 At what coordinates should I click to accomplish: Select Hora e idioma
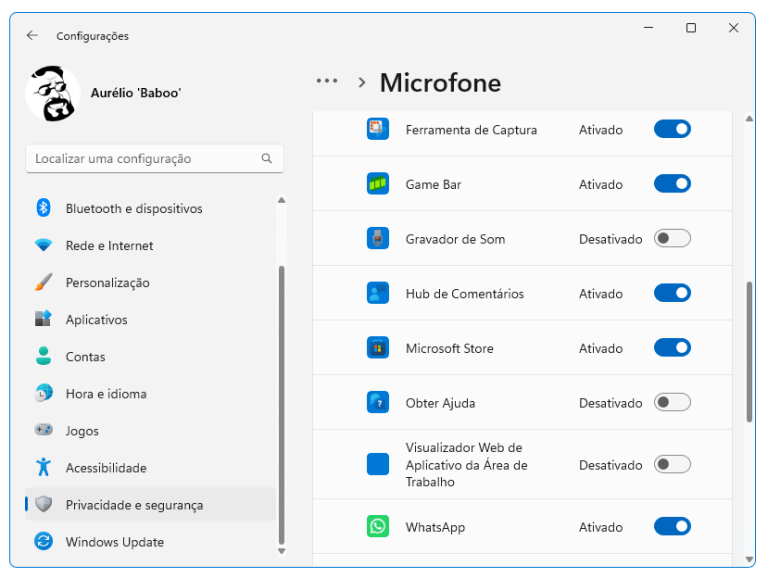[x=151, y=393]
